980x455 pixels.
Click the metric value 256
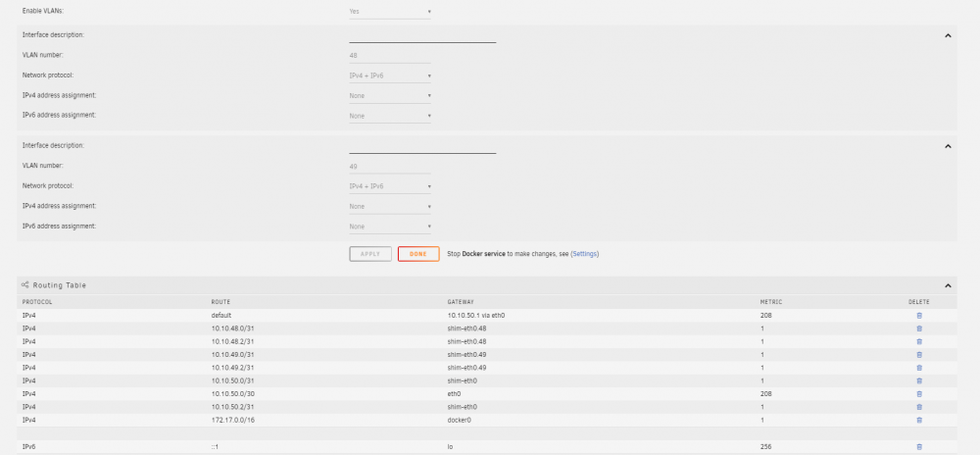click(x=765, y=447)
